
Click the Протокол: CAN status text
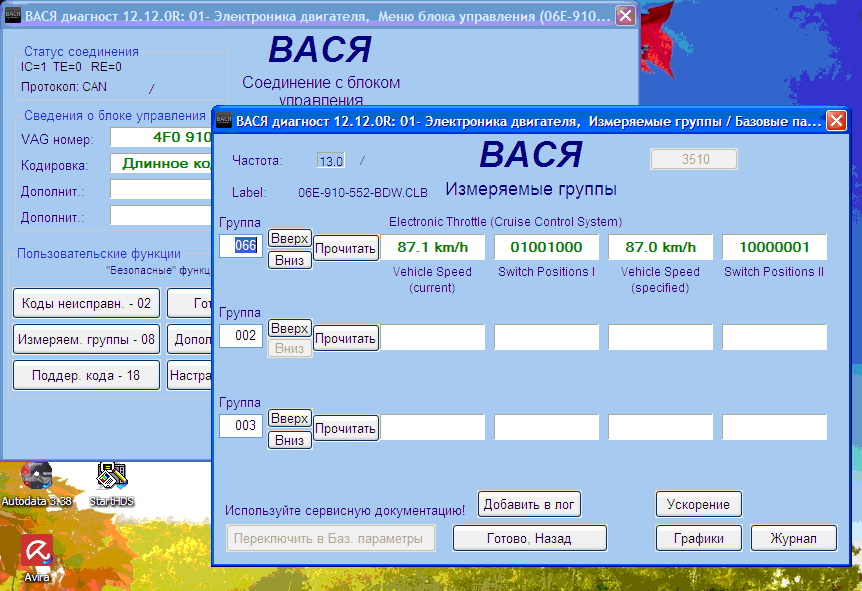point(64,87)
